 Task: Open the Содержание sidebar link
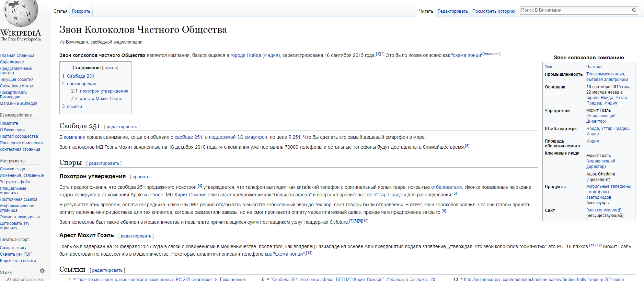pos(12,62)
